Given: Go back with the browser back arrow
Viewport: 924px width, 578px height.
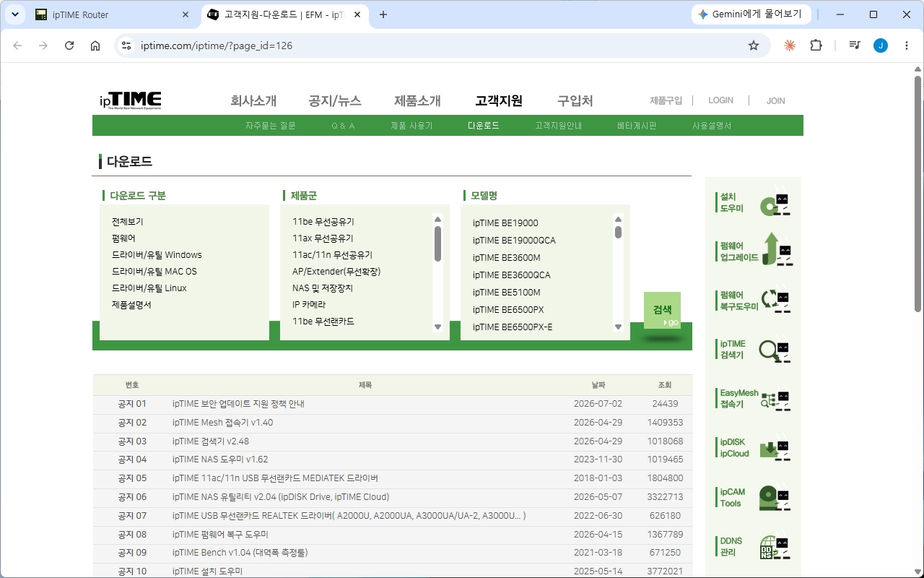Looking at the screenshot, I should 17,46.
